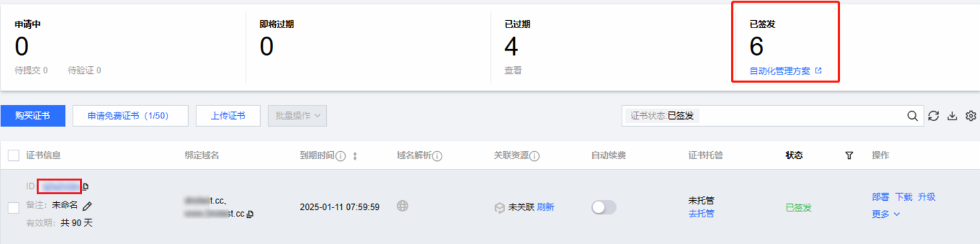The image size is (980, 244).
Task: Filter by status with the funnel icon
Action: coord(849,156)
